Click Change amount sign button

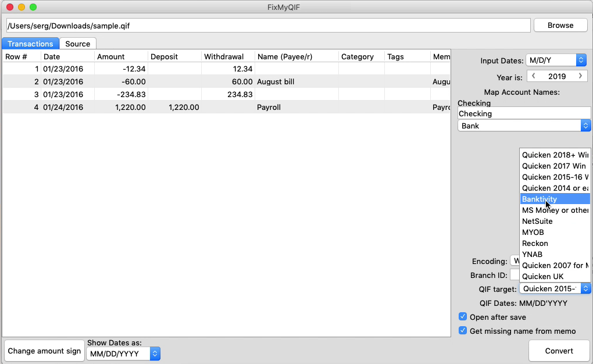pos(44,351)
